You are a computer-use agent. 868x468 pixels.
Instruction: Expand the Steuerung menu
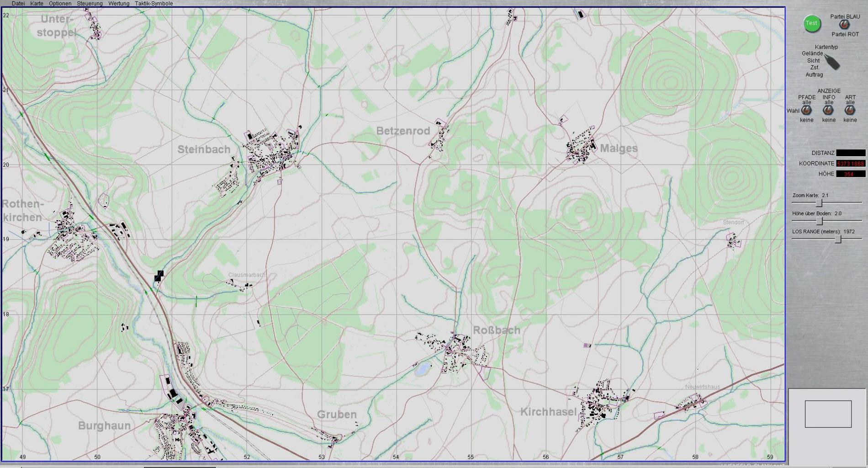pyautogui.click(x=90, y=3)
